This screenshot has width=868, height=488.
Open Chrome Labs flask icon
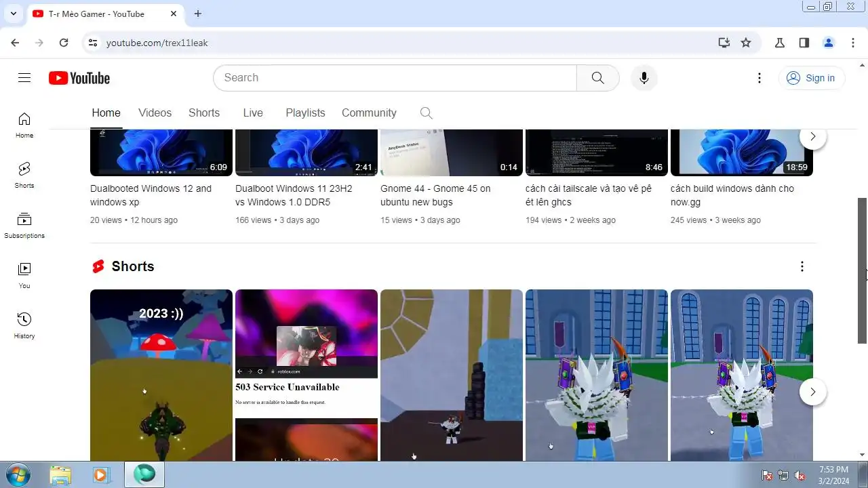(x=780, y=43)
